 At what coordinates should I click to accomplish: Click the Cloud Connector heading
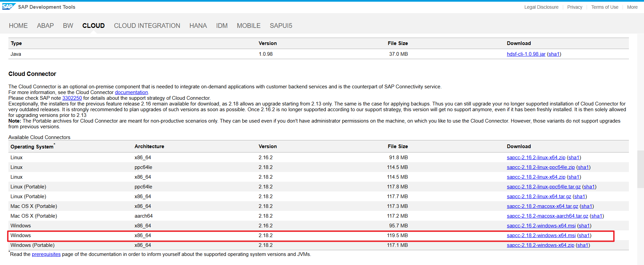pyautogui.click(x=32, y=74)
